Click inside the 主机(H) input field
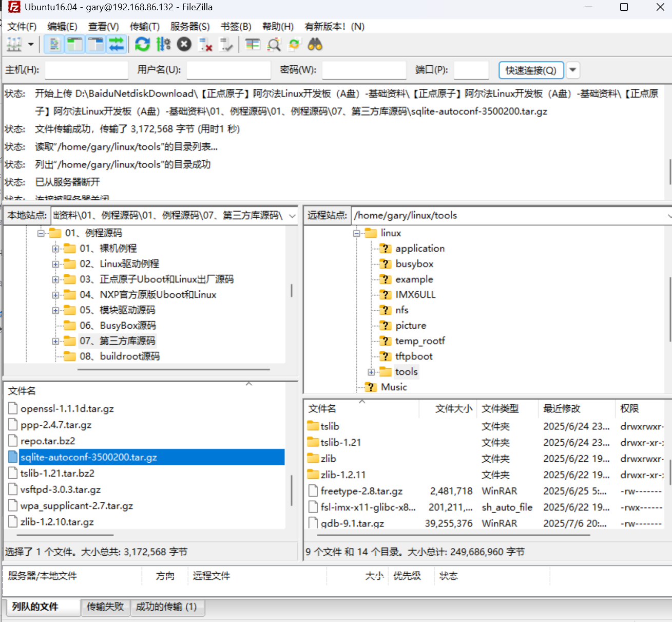The height and width of the screenshot is (622, 672). pos(86,70)
